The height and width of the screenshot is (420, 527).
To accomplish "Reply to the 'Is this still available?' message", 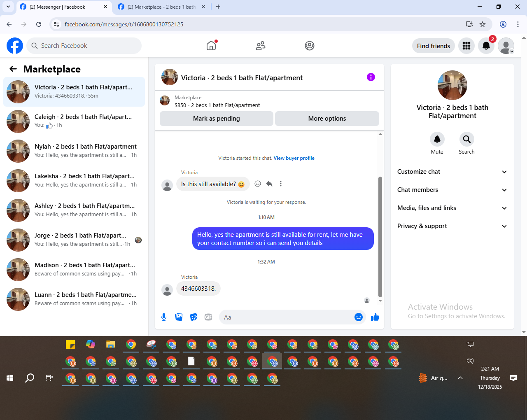I will (x=269, y=184).
